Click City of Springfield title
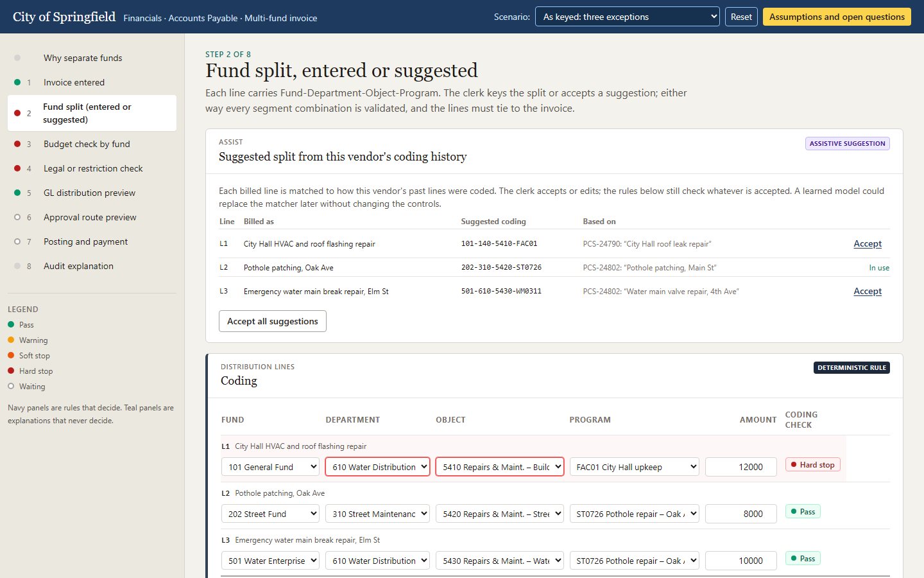This screenshot has width=924, height=578. tap(64, 17)
